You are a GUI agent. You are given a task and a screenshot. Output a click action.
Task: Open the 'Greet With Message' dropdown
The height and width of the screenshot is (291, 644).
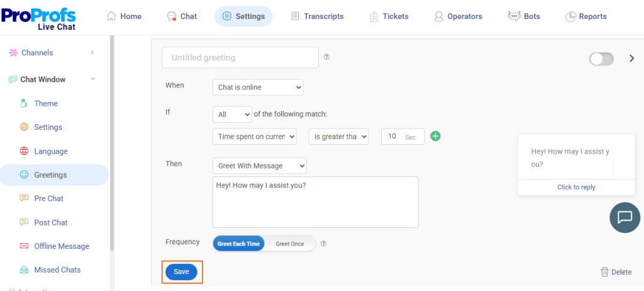pos(260,166)
